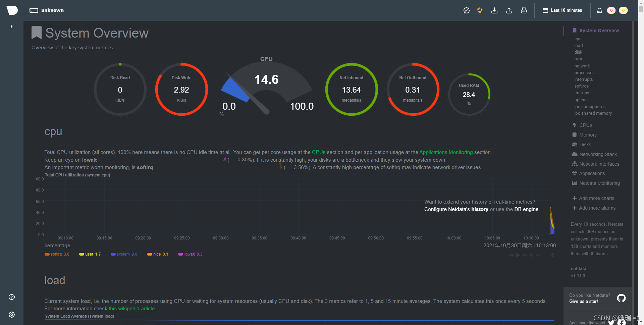Image resolution: width=644 pixels, height=325 pixels.
Task: Go to softirqs subsection
Action: click(x=581, y=86)
